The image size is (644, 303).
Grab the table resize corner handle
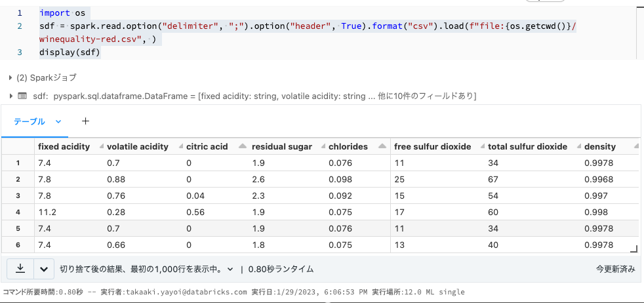634,249
